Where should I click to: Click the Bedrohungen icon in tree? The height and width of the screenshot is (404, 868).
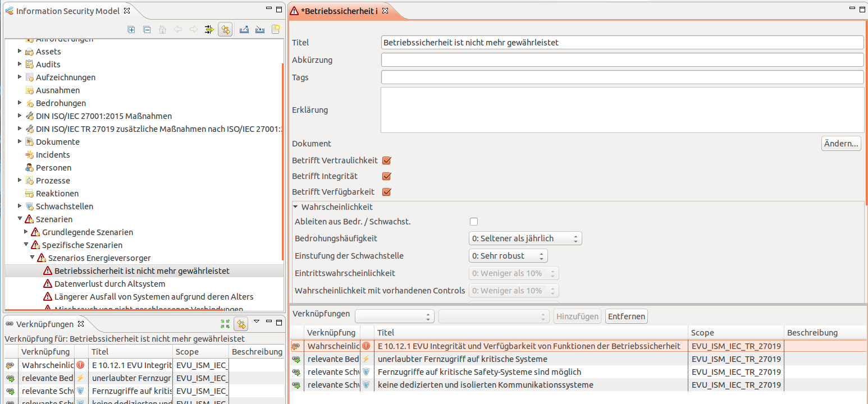pos(30,103)
